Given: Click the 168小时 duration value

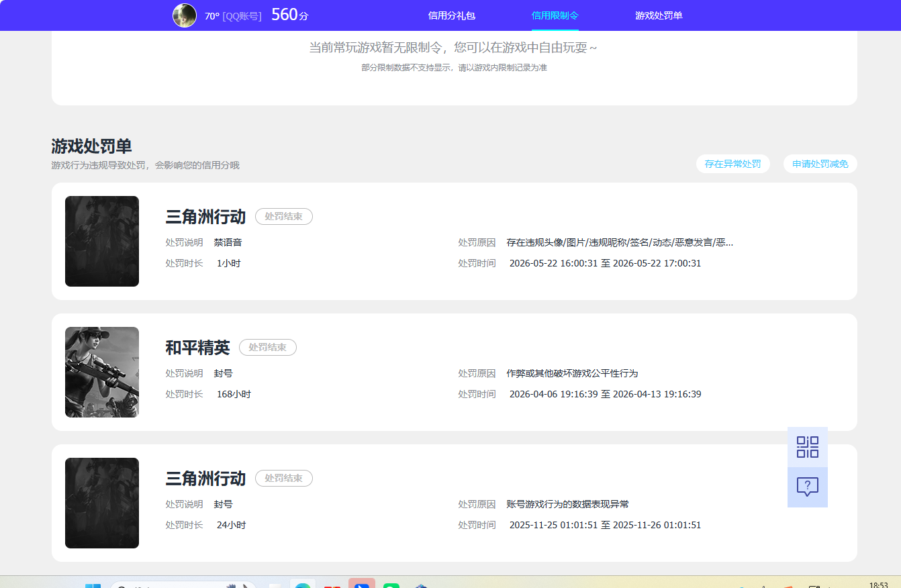Looking at the screenshot, I should [234, 394].
